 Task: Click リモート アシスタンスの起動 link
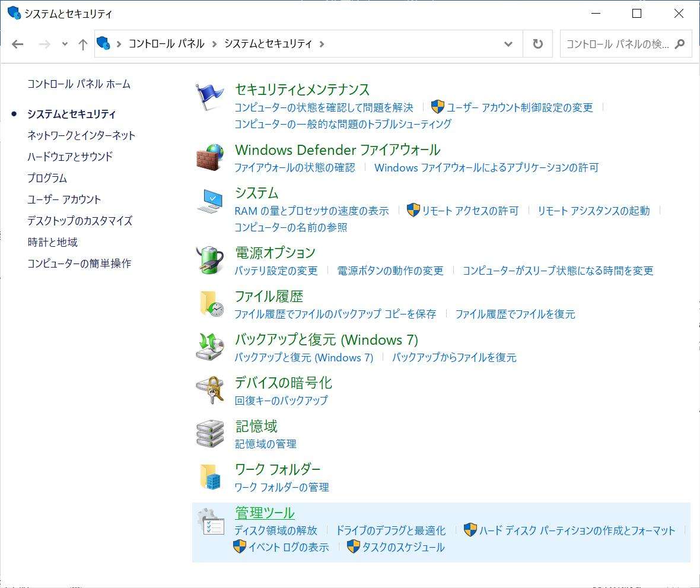[x=594, y=211]
